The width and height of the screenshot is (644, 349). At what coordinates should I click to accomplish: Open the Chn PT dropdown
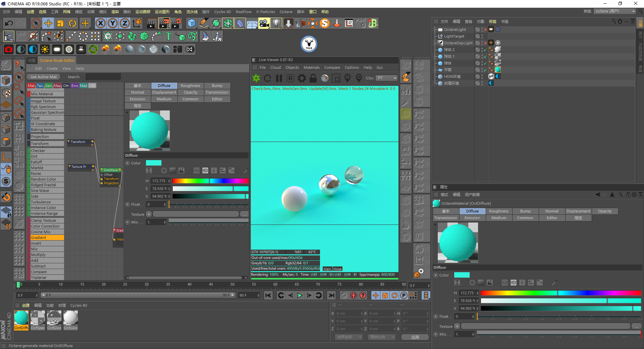coord(386,78)
